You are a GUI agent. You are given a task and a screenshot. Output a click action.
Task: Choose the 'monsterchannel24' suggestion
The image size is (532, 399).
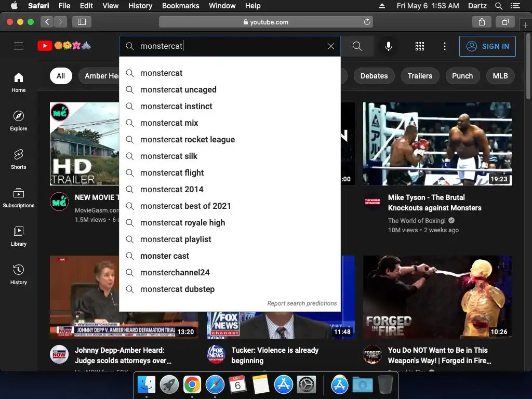[x=230, y=272]
